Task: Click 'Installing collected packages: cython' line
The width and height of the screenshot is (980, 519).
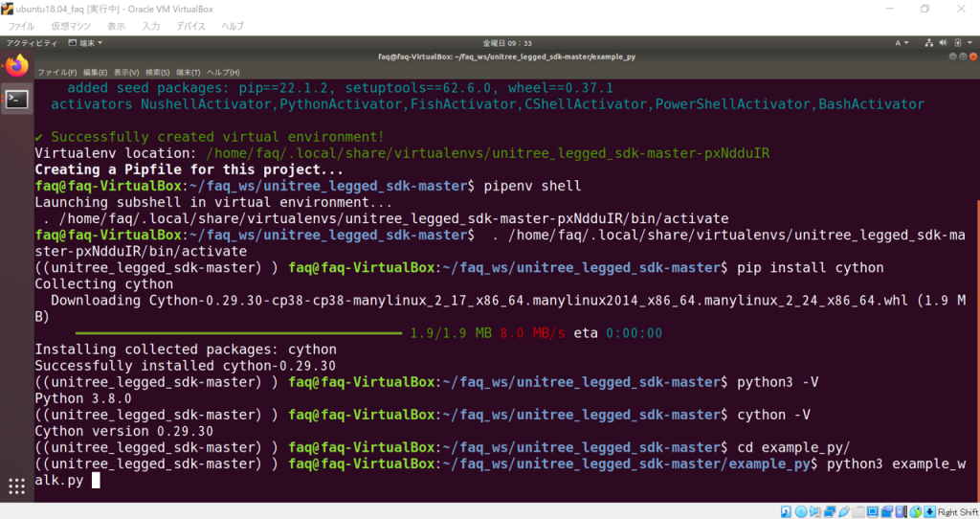Action: [x=186, y=349]
